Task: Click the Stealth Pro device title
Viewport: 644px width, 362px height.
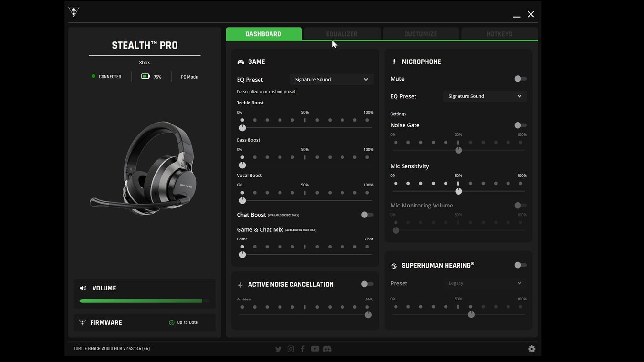Action: click(x=145, y=45)
